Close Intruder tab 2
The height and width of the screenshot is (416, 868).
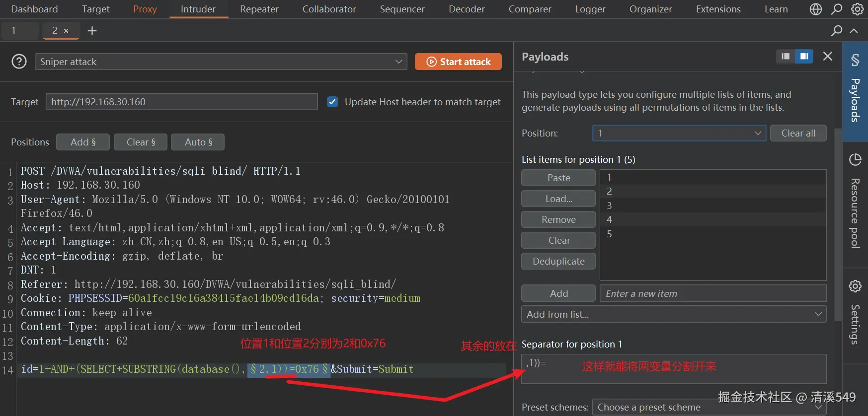coord(66,31)
